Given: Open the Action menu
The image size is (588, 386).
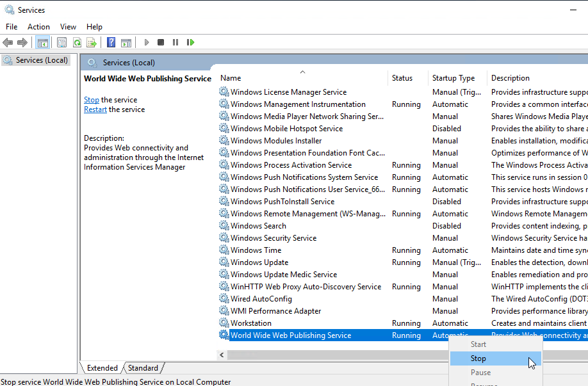Looking at the screenshot, I should (x=39, y=26).
